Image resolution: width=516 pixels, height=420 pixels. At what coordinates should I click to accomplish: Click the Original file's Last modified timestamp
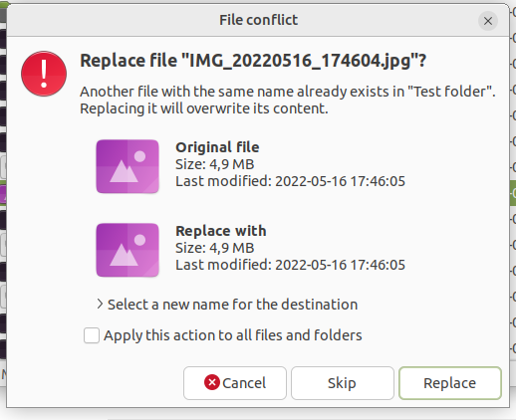tap(290, 181)
